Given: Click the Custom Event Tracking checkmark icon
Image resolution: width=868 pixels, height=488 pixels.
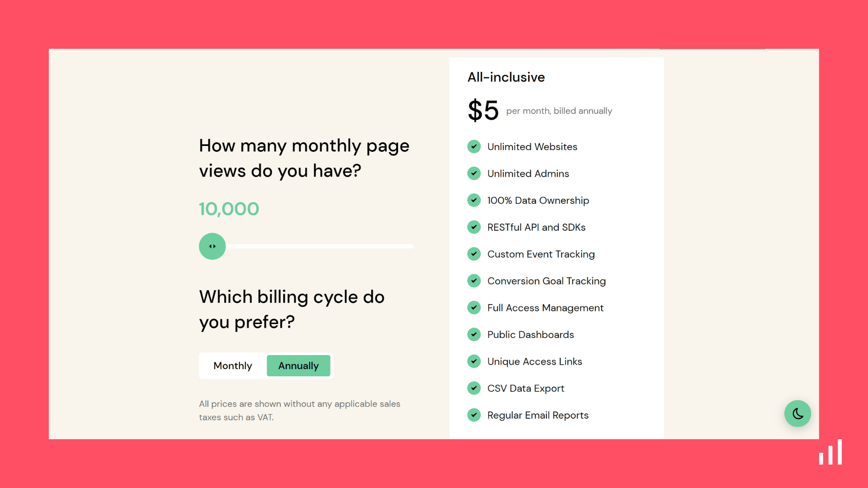Looking at the screenshot, I should (x=474, y=254).
